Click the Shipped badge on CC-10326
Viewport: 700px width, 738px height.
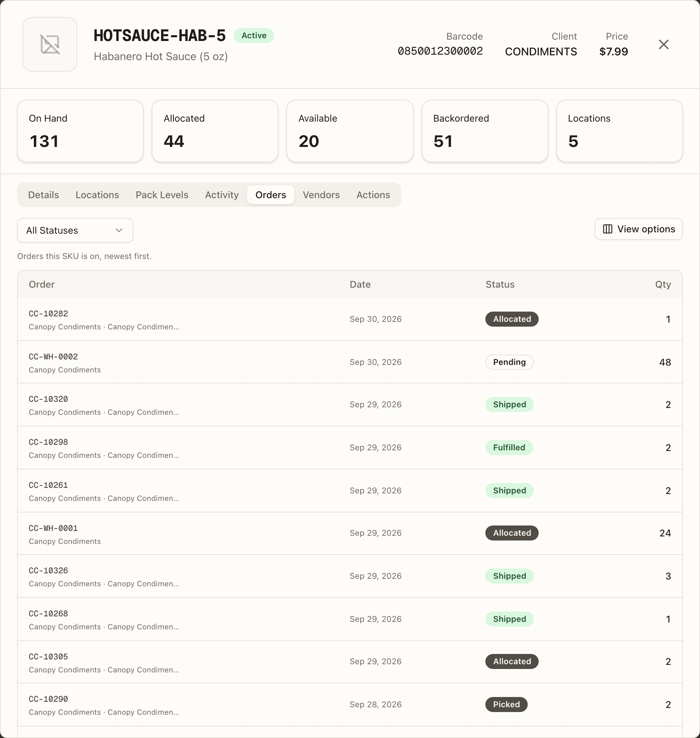[509, 576]
